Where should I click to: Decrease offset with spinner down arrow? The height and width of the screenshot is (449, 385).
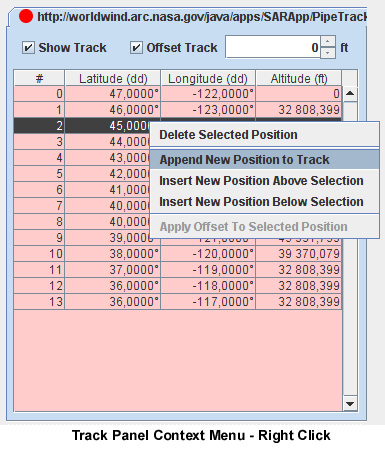328,53
